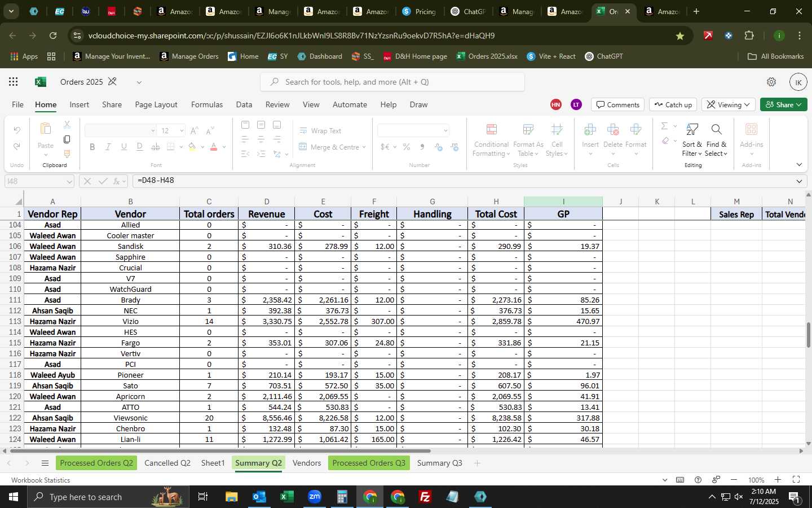Open the settings gear icon in Excel header

click(x=771, y=82)
